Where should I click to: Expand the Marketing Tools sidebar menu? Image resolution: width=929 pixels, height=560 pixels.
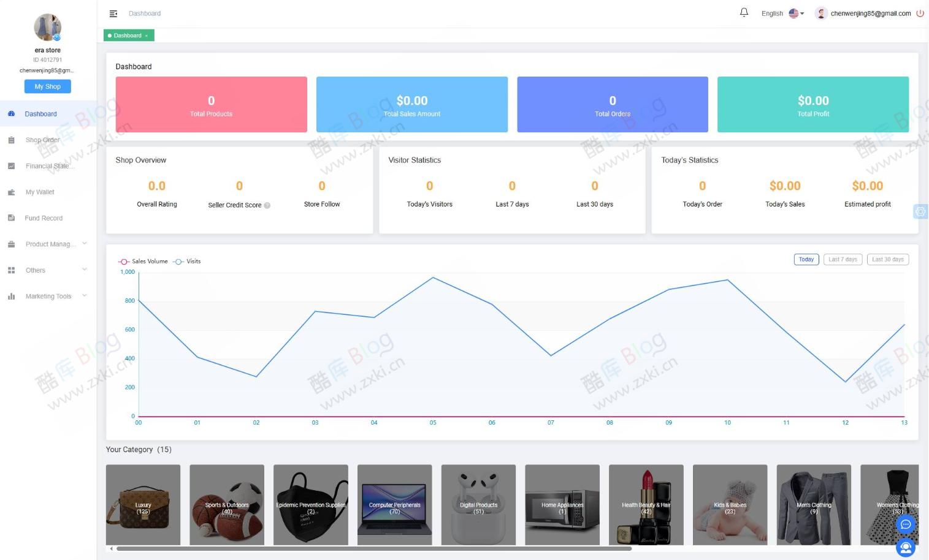[47, 296]
